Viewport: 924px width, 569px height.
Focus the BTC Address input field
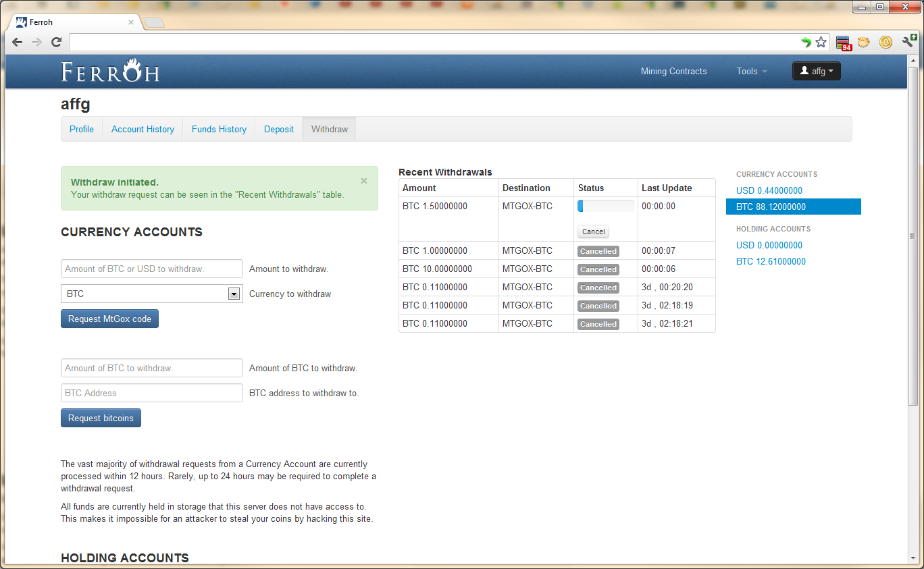151,393
